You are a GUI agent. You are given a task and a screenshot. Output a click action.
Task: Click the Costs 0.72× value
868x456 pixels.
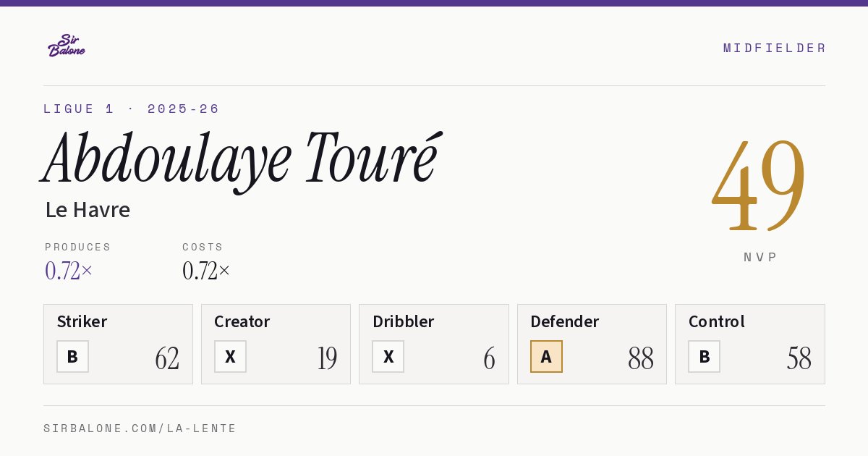pos(206,271)
